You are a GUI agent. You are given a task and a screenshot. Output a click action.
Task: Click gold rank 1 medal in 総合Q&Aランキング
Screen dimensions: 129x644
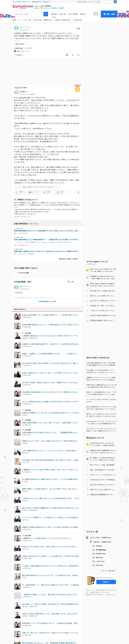[87, 444]
